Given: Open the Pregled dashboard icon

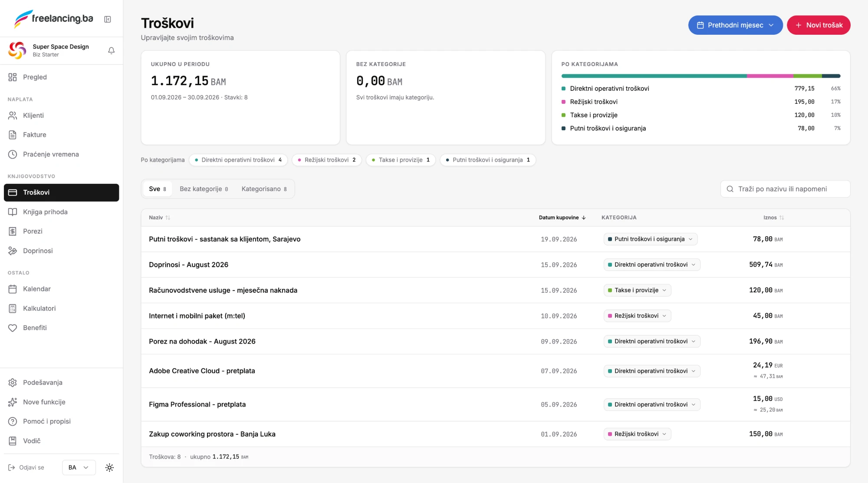Looking at the screenshot, I should point(13,77).
